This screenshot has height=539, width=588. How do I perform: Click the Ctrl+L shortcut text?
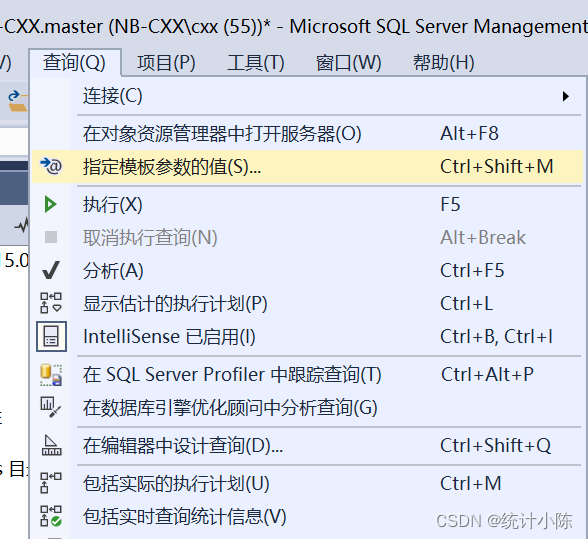[x=466, y=304]
